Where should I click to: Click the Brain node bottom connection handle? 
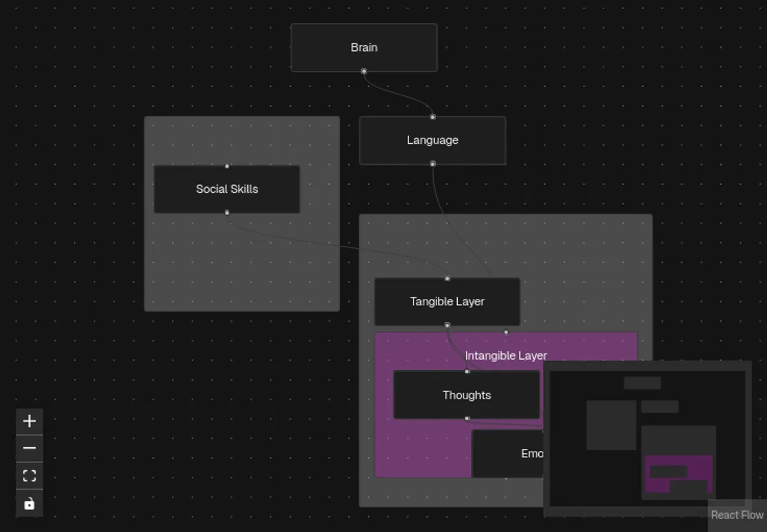pyautogui.click(x=364, y=71)
